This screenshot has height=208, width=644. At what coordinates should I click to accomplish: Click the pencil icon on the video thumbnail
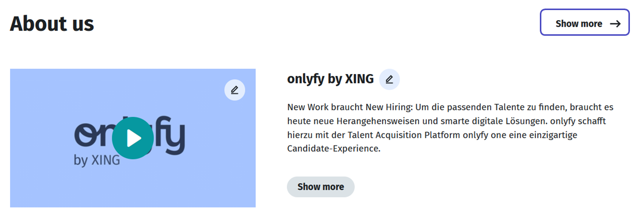tap(234, 90)
